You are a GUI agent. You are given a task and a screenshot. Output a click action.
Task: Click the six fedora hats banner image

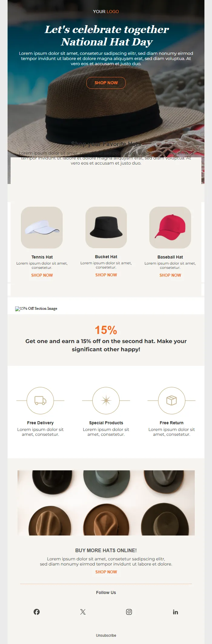(x=106, y=503)
